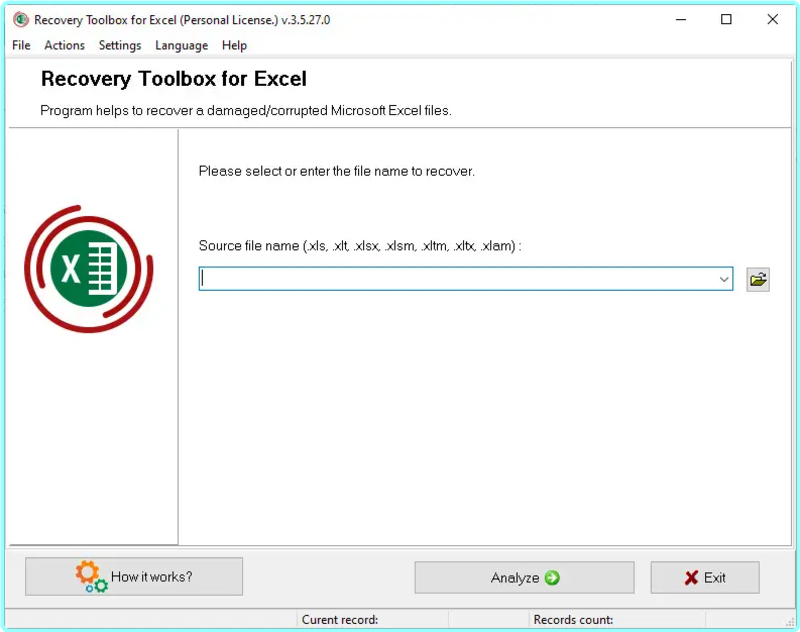The image size is (800, 632).
Task: Click the 'Curent record:' status bar text
Action: point(340,619)
